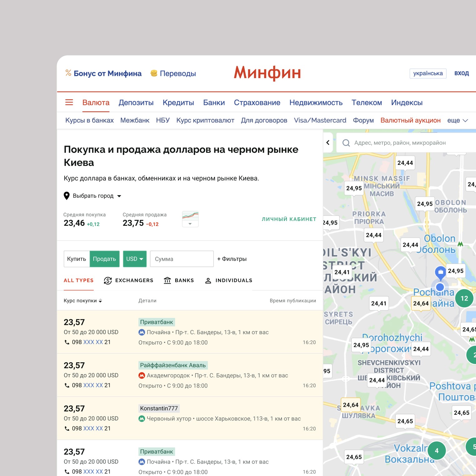Image resolution: width=476 pixels, height=476 pixels.
Task: Click the Минфин logo
Action: (267, 73)
